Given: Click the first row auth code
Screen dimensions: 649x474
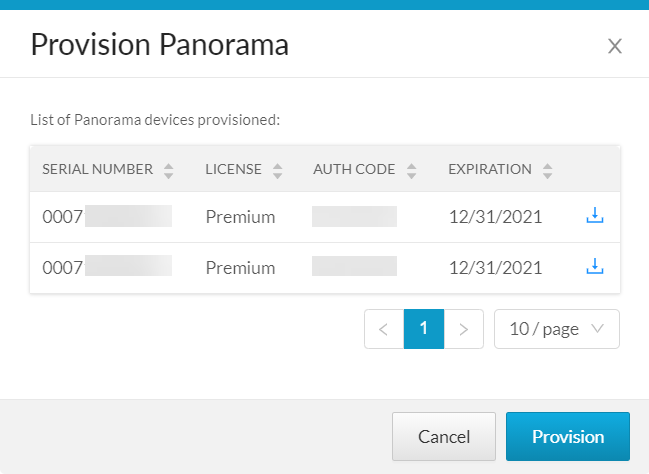Looking at the screenshot, I should [x=354, y=216].
